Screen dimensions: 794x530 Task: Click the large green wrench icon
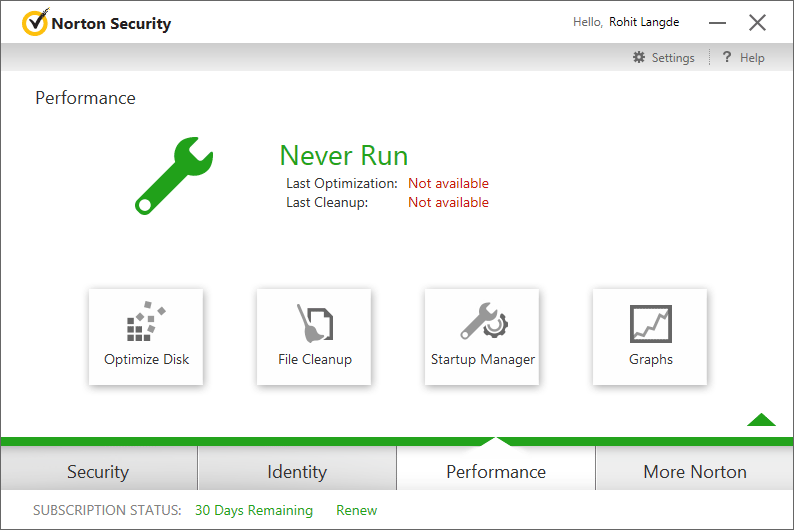tap(174, 176)
